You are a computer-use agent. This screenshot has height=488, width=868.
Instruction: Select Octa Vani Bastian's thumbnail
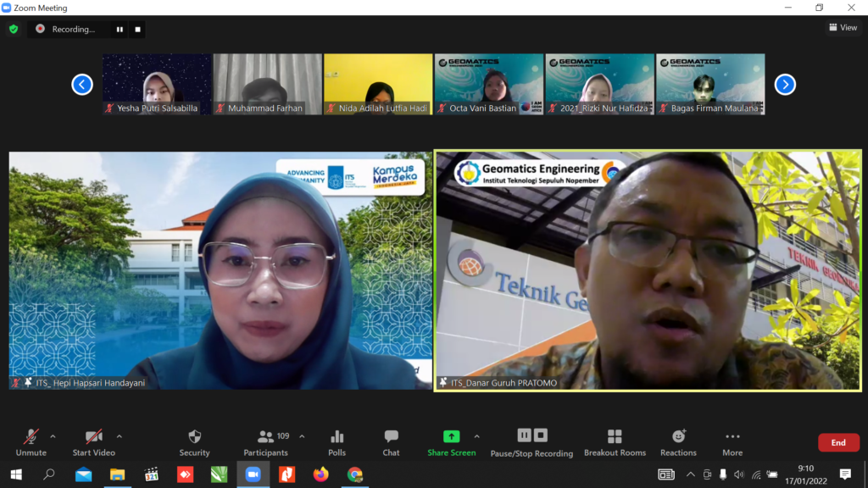click(x=489, y=84)
